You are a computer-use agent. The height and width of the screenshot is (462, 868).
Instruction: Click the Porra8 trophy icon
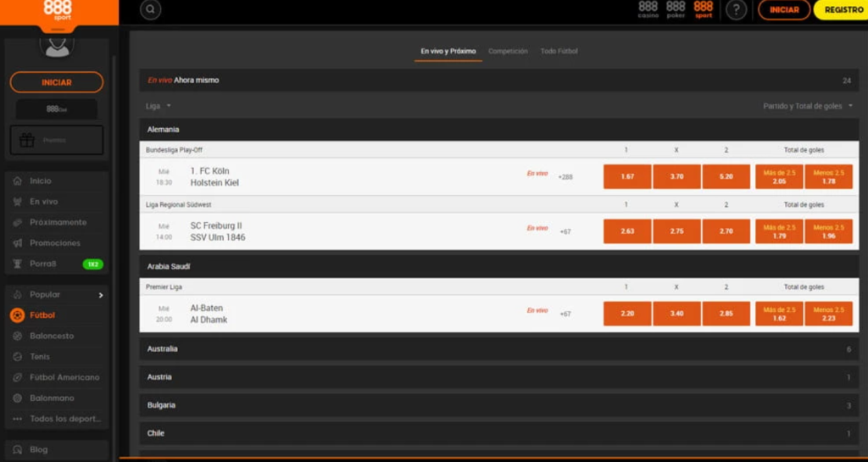pos(17,264)
